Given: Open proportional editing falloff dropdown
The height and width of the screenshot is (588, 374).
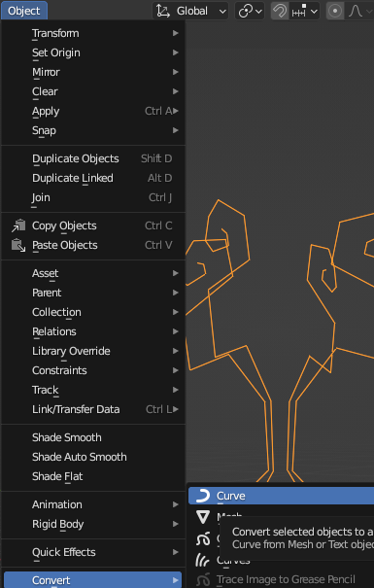Looking at the screenshot, I should [x=359, y=11].
